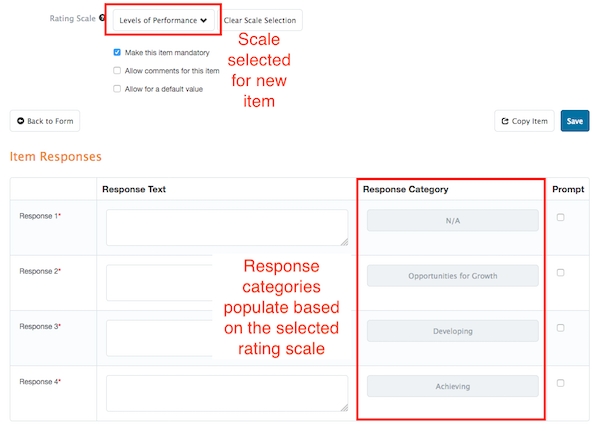Save the item
600x431 pixels.
pyautogui.click(x=575, y=121)
